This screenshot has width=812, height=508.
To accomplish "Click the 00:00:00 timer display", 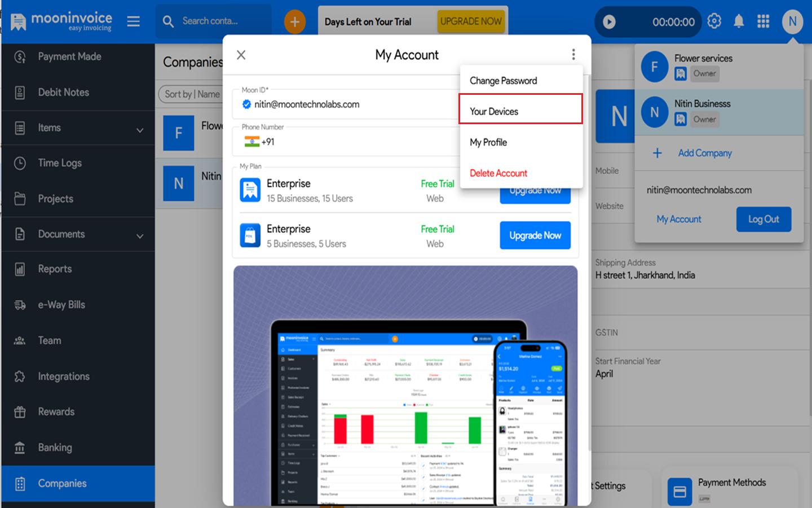I will tap(673, 22).
